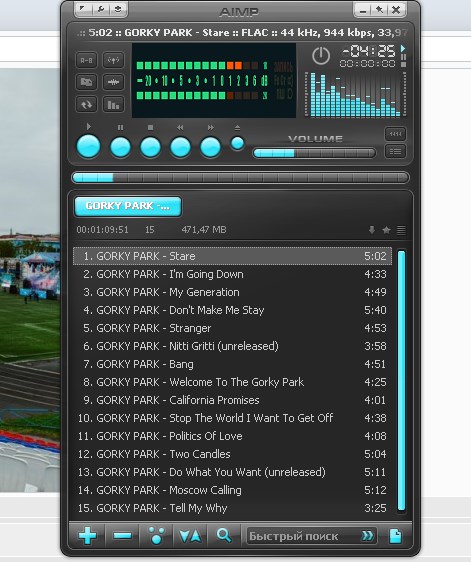The height and width of the screenshot is (563, 471).
Task: Skip to previous track button
Action: [180, 147]
